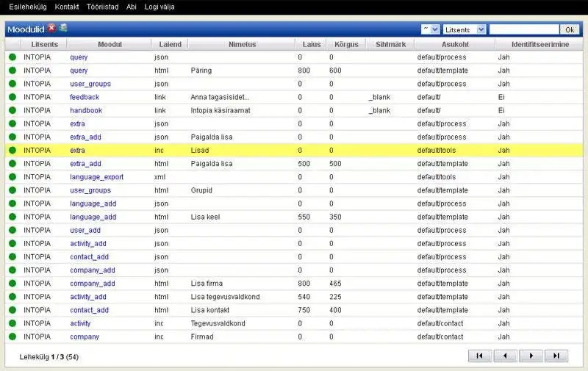Go to the first page of results

[480, 356]
